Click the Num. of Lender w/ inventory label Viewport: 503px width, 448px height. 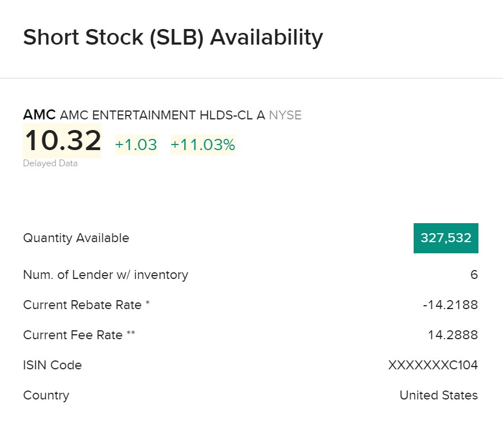pyautogui.click(x=106, y=274)
